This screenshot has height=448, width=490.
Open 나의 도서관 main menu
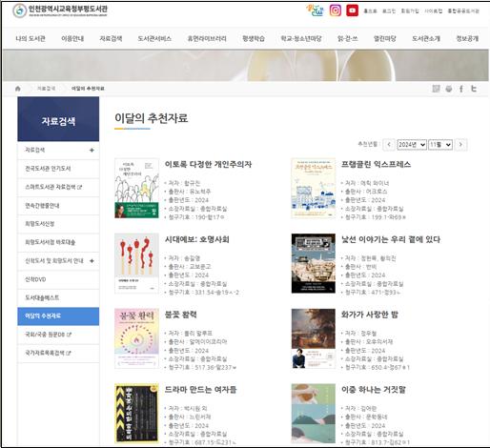pos(31,39)
